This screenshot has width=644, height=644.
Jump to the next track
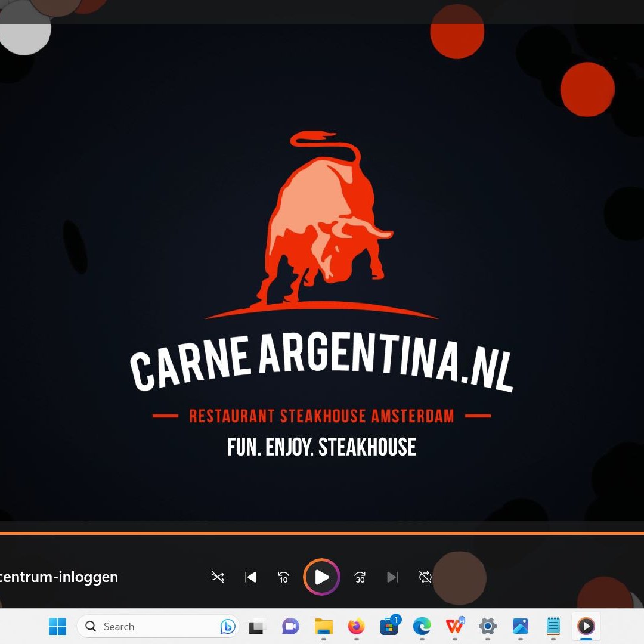(392, 577)
